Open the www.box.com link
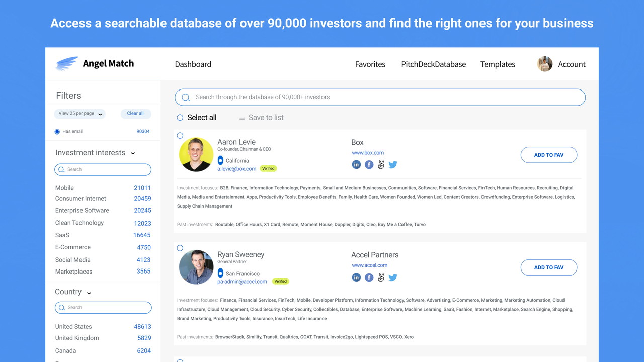Image resolution: width=644 pixels, height=362 pixels. (x=368, y=153)
